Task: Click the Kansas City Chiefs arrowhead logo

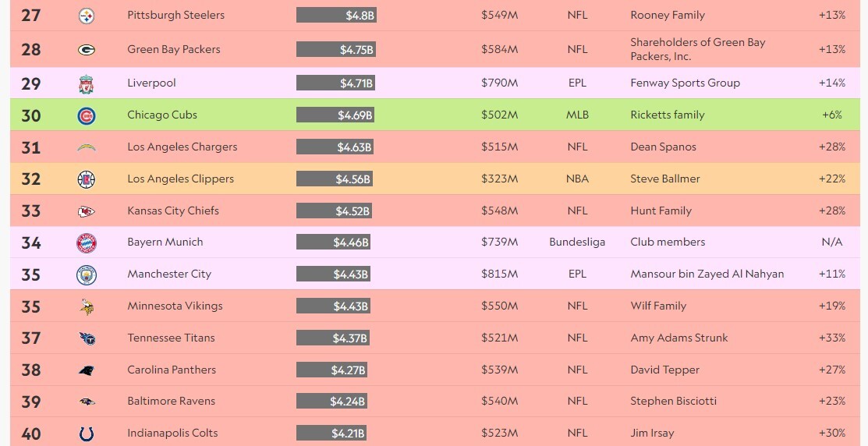Action: coord(87,211)
